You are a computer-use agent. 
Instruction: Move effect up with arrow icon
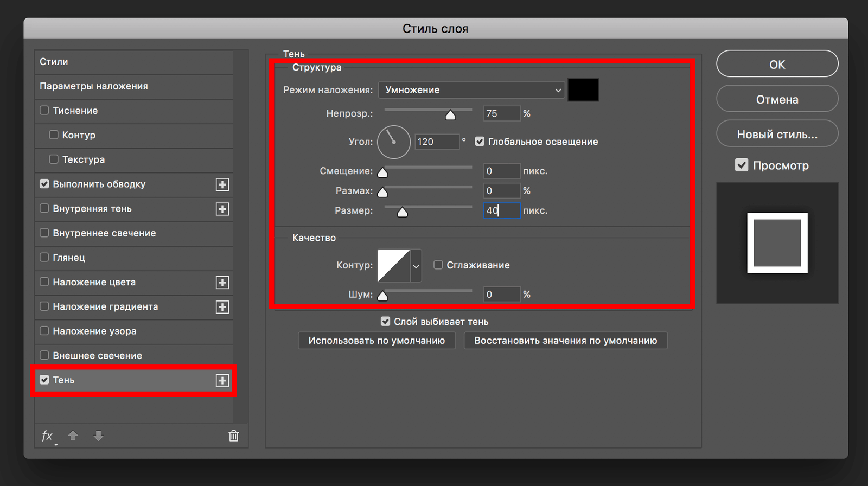(x=73, y=436)
